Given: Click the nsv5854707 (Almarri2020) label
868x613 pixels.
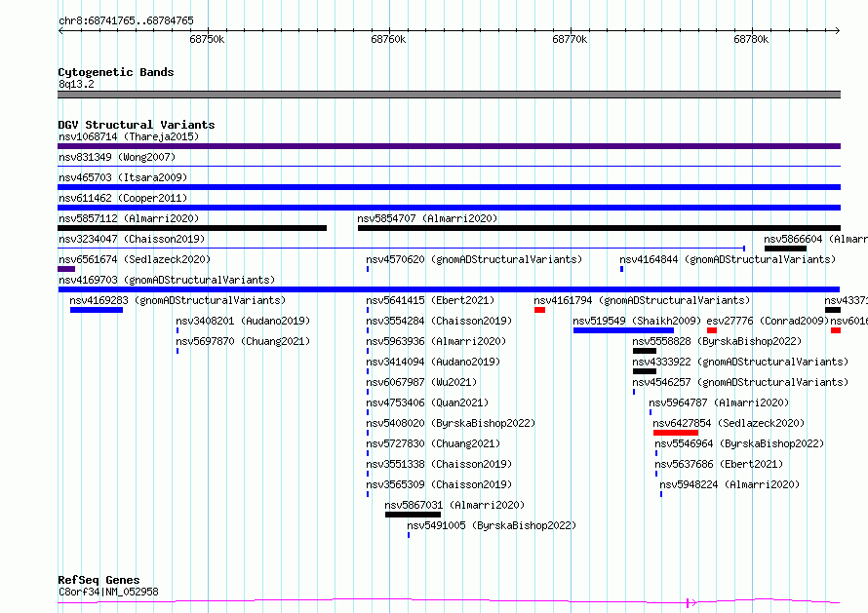Looking at the screenshot, I should [x=427, y=218].
